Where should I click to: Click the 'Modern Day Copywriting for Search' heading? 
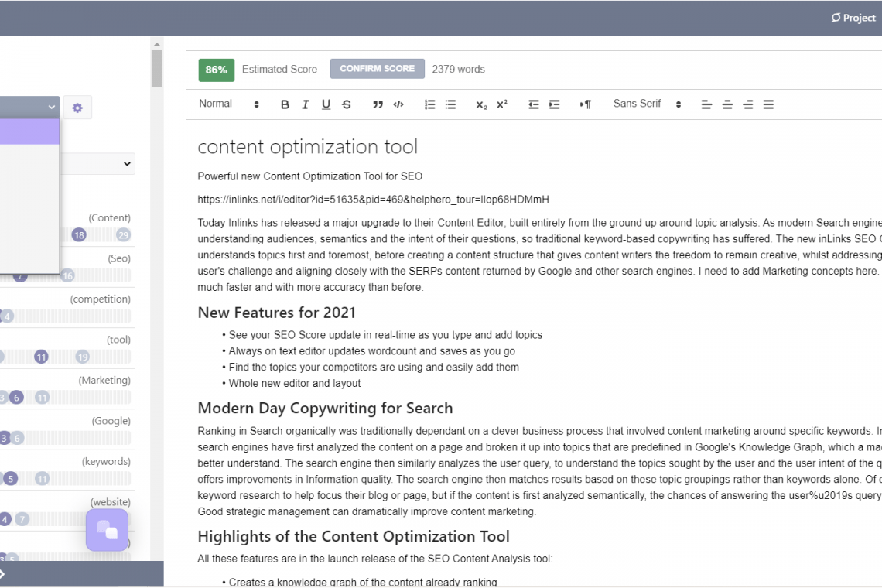coord(325,409)
